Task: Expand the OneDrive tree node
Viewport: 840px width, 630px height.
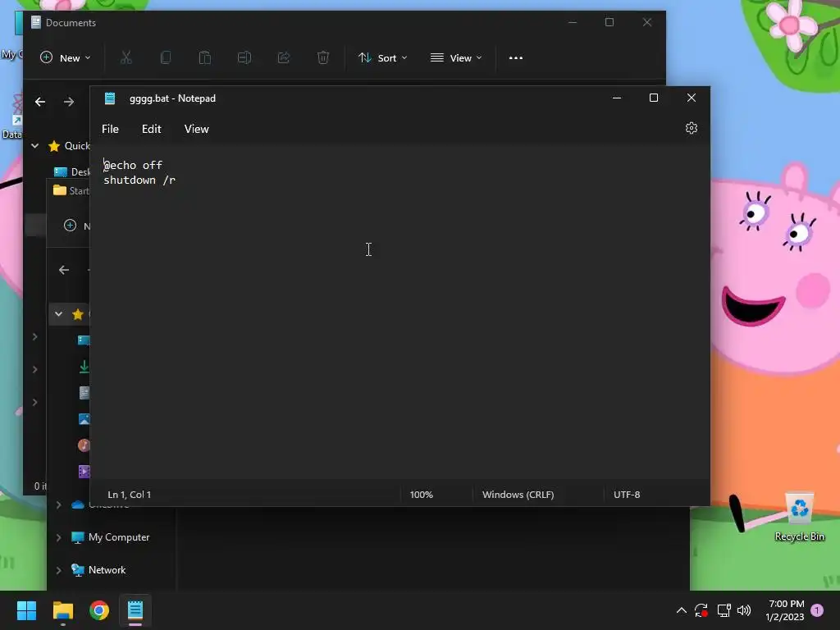Action: 58,504
